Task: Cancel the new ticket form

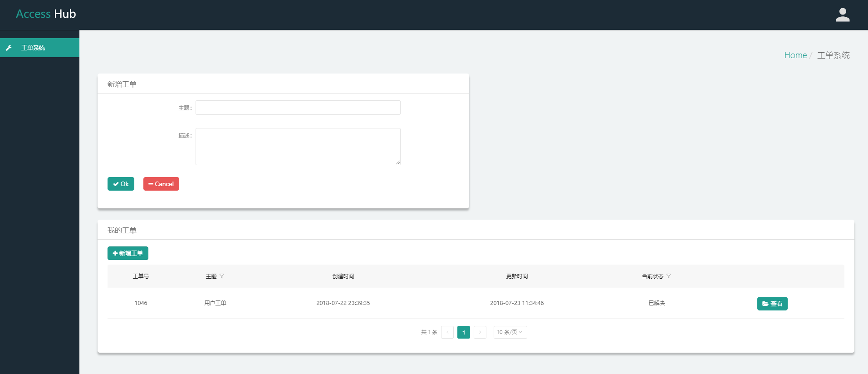Action: pyautogui.click(x=161, y=184)
